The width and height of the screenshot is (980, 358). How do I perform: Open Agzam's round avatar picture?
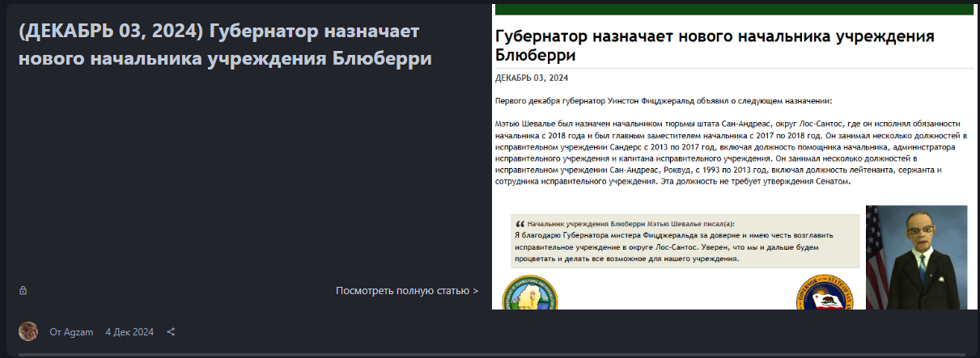point(28,331)
